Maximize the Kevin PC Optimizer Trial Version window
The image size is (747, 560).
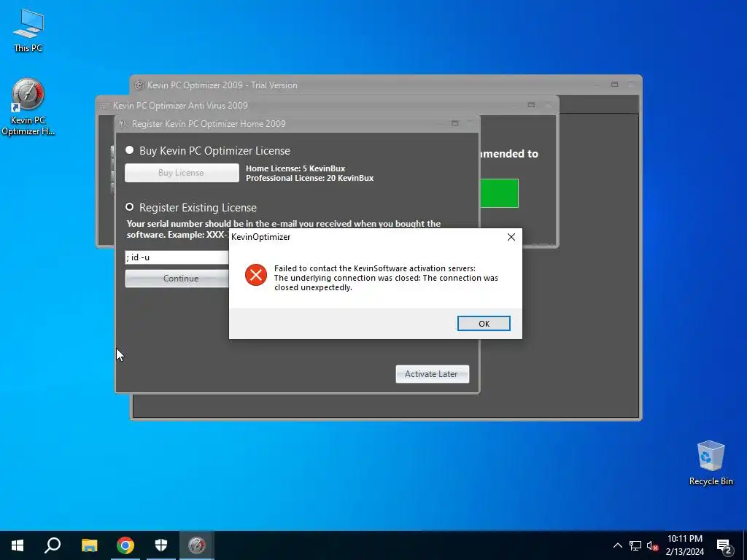(x=614, y=85)
